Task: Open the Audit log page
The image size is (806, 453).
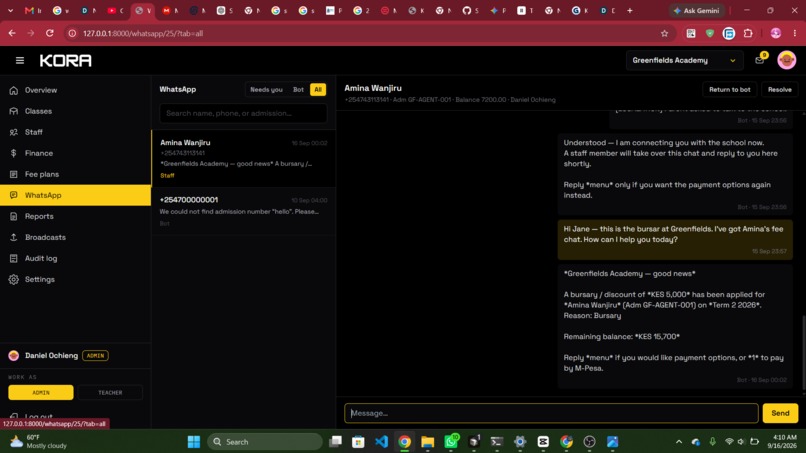Action: pos(76,259)
